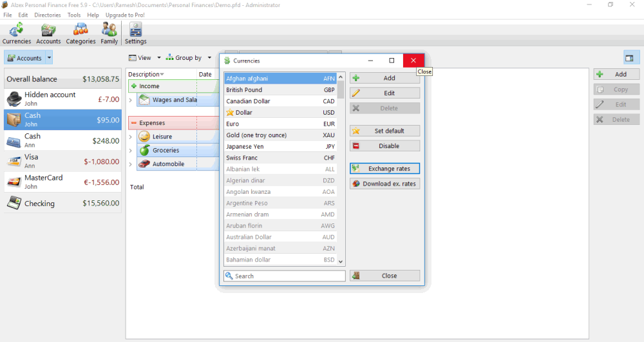Click the MasterCard account icon
The height and width of the screenshot is (342, 644).
pos(14,182)
